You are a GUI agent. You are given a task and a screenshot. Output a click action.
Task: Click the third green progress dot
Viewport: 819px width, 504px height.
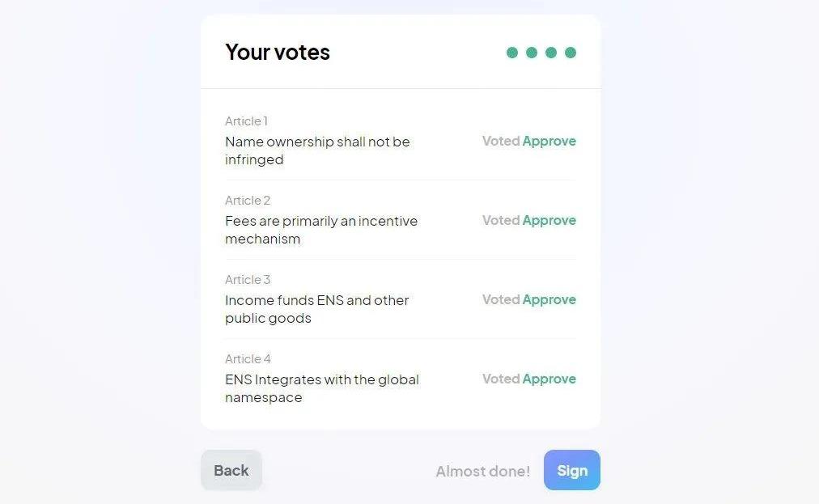[x=551, y=53]
